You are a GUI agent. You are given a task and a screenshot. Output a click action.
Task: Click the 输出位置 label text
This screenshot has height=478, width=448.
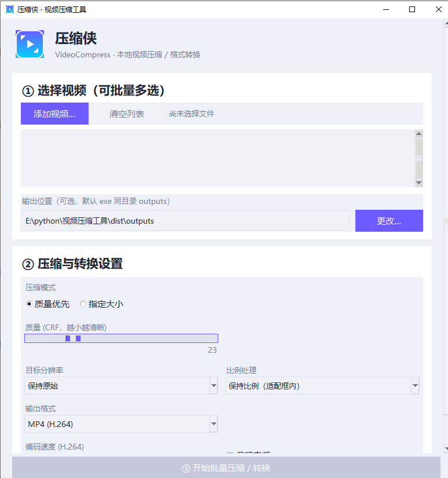coord(96,201)
